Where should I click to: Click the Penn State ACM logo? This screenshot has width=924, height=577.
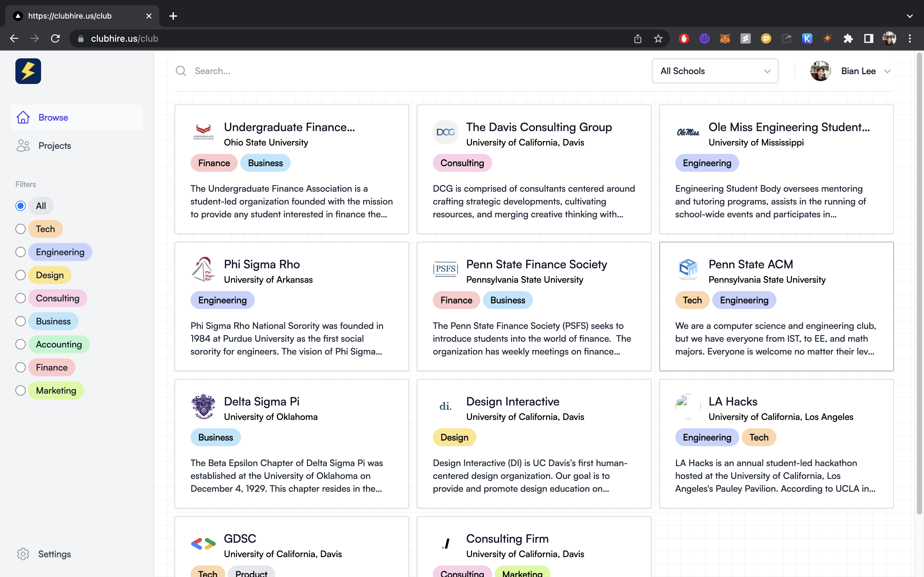(x=688, y=269)
